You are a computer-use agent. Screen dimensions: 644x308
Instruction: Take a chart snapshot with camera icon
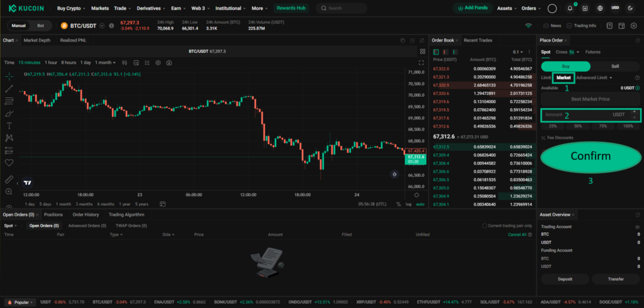pyautogui.click(x=169, y=63)
